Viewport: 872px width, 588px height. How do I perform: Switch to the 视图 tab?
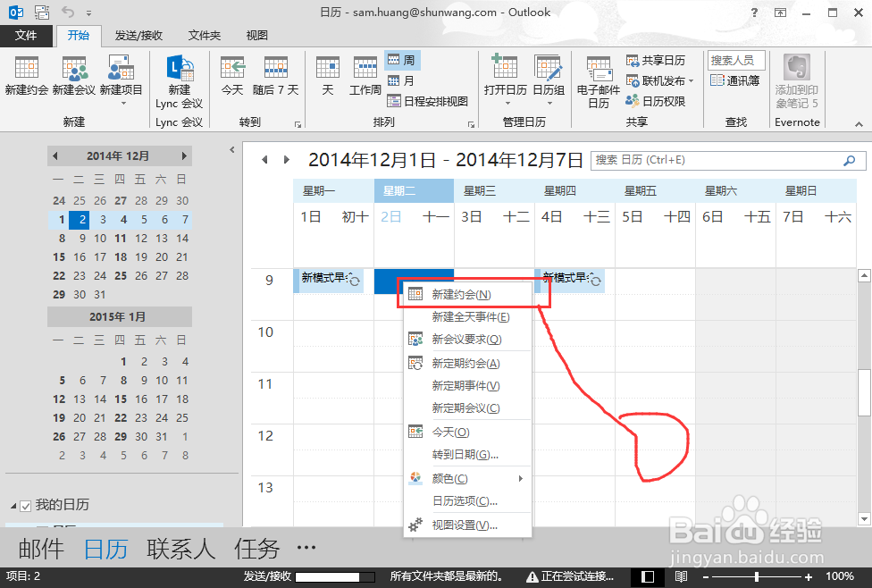pos(257,36)
